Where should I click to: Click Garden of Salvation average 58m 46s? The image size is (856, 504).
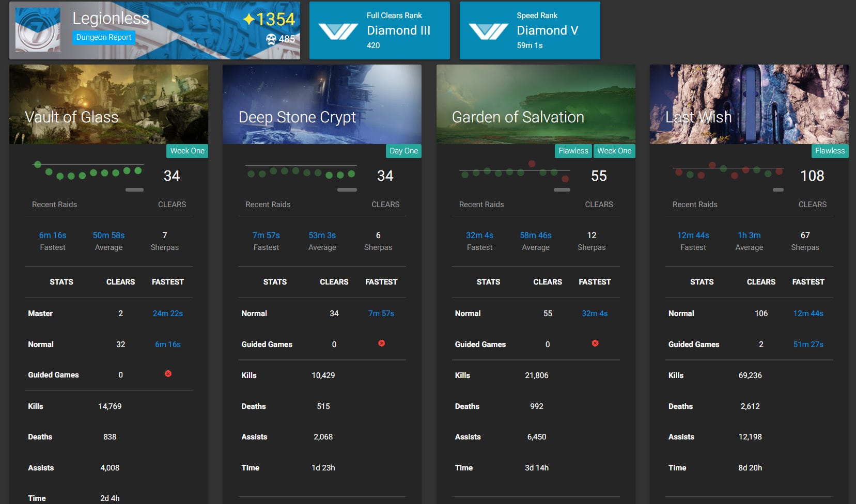click(536, 235)
